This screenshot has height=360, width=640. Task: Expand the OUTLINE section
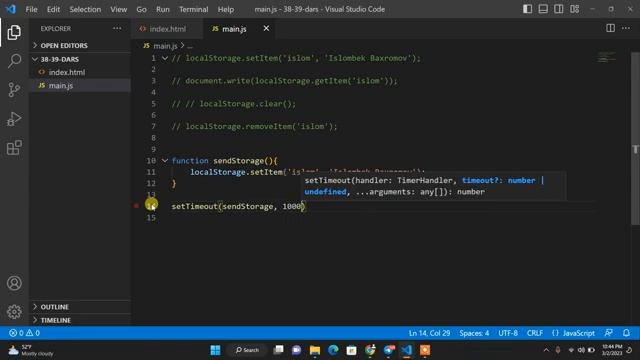click(x=80, y=307)
